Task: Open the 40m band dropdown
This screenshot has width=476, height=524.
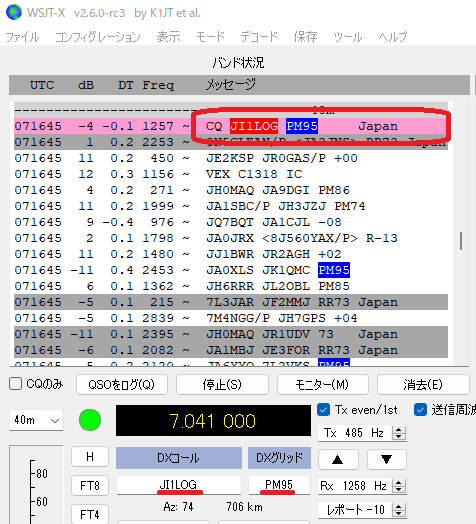Action: tap(36, 420)
